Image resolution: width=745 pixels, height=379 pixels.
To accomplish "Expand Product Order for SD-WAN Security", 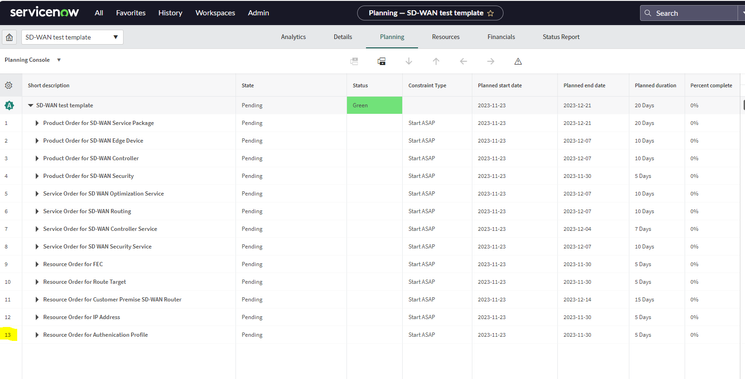I will pos(37,176).
